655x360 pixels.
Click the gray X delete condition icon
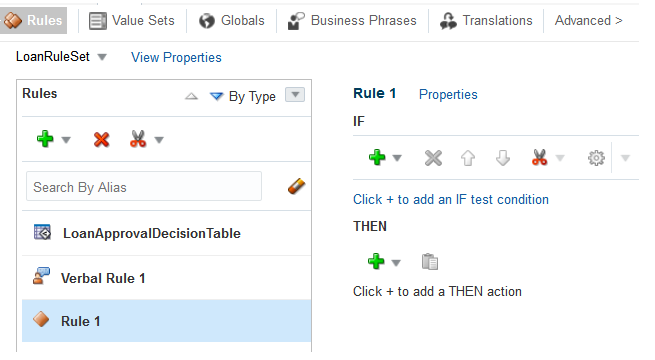click(433, 158)
